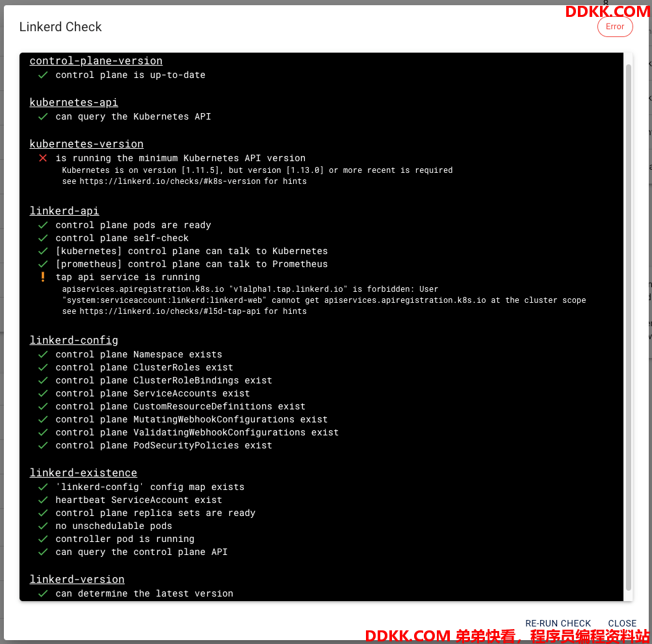Click the red X beside minimum Kubernetes API version
The image size is (652, 644).
click(43, 158)
